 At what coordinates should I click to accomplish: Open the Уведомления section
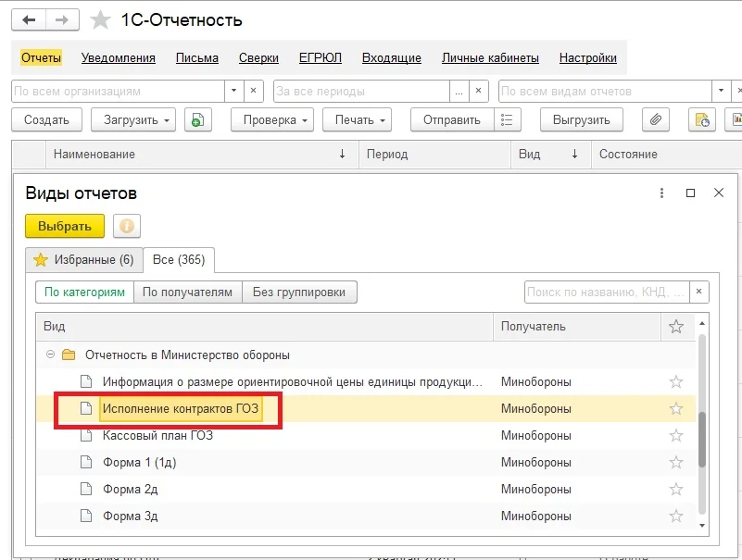click(119, 57)
